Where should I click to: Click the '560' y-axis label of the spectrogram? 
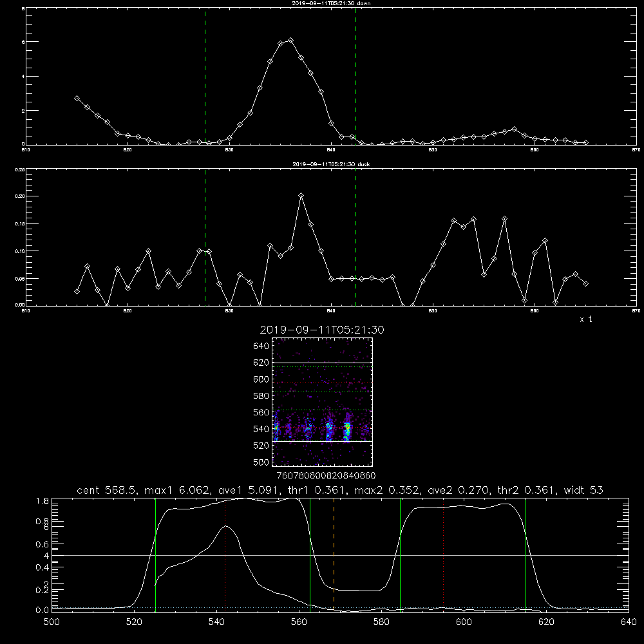(261, 412)
